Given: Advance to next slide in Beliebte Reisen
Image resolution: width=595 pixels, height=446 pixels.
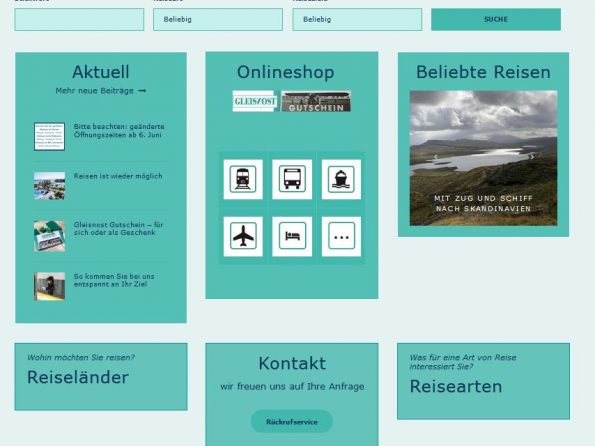Looking at the screenshot, I should [x=532, y=157].
